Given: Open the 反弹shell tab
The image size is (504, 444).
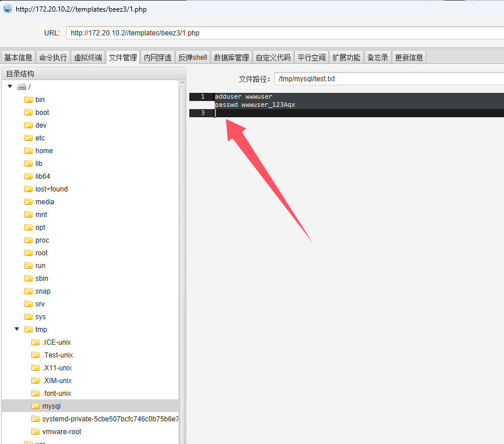Looking at the screenshot, I should tap(193, 57).
